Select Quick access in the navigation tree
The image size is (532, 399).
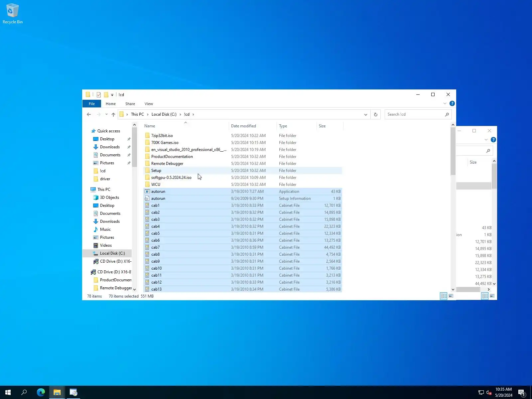109,131
